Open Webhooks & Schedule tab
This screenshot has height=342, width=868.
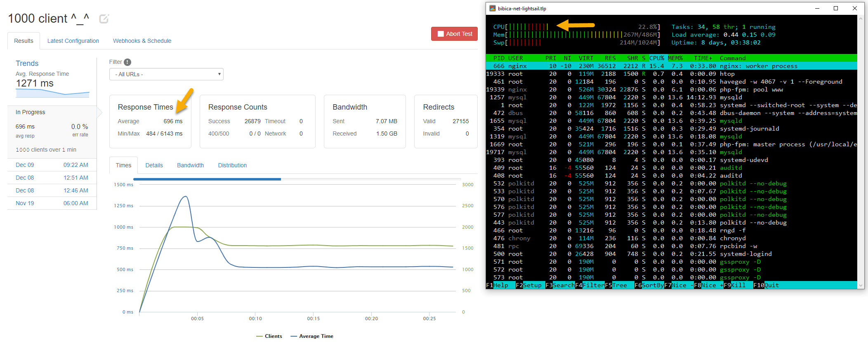click(x=142, y=41)
